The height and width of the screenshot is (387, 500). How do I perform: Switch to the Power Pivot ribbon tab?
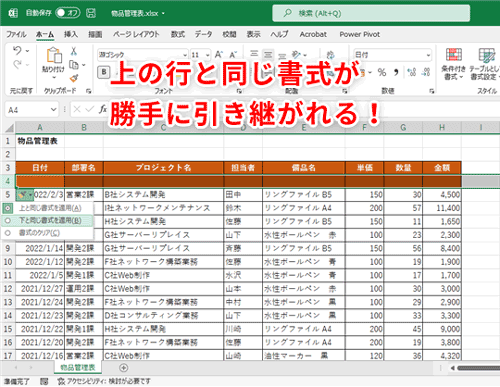360,34
